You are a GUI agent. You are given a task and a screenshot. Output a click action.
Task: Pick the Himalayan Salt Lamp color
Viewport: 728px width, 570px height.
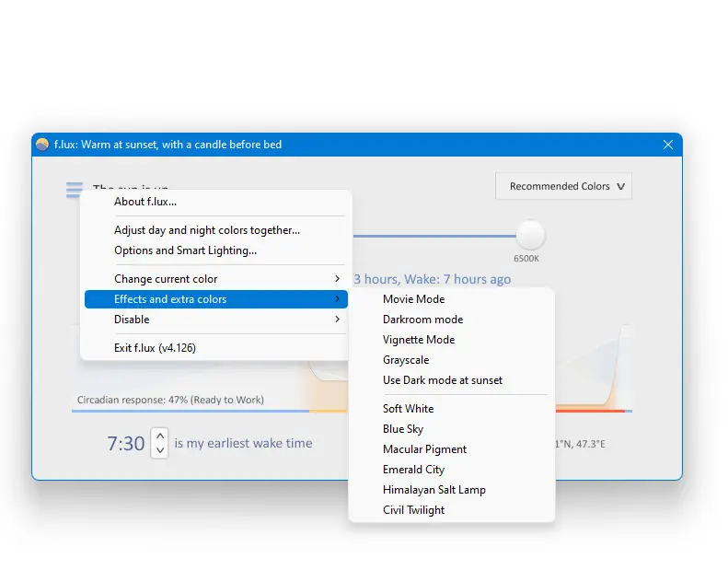click(451, 490)
